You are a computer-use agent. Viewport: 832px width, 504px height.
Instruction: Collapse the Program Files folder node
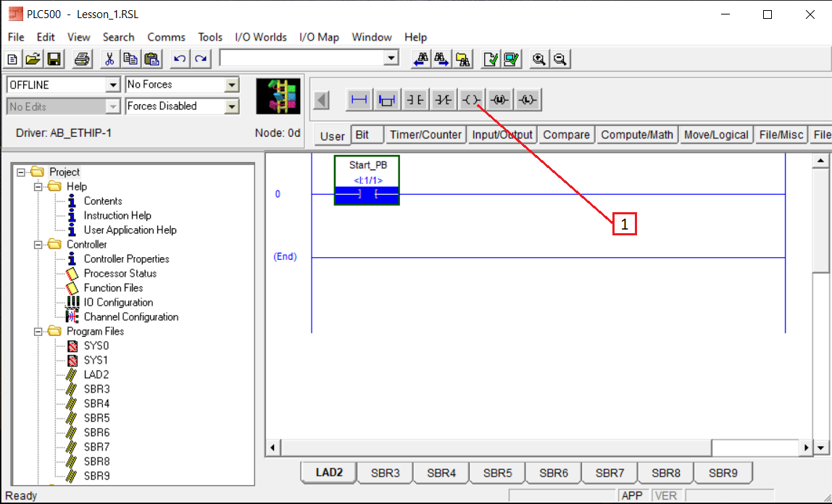[38, 331]
